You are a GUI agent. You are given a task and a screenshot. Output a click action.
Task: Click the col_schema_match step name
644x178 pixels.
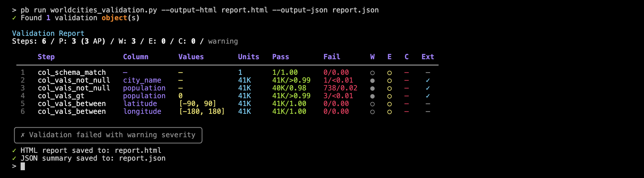click(x=72, y=72)
